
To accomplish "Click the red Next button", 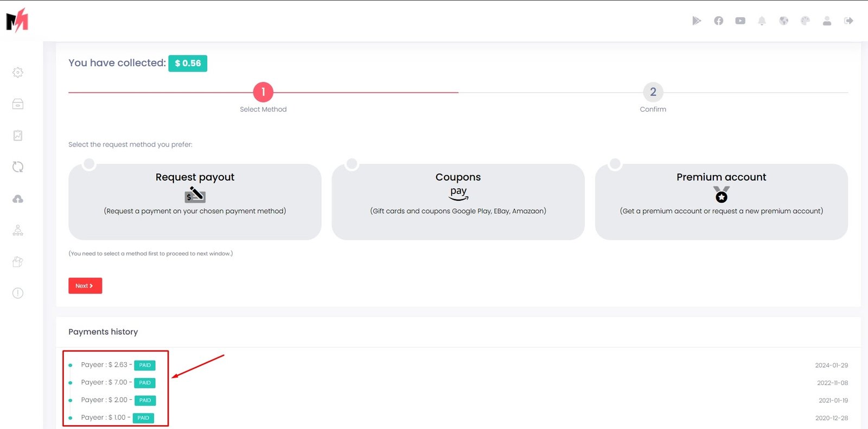I will click(x=85, y=286).
